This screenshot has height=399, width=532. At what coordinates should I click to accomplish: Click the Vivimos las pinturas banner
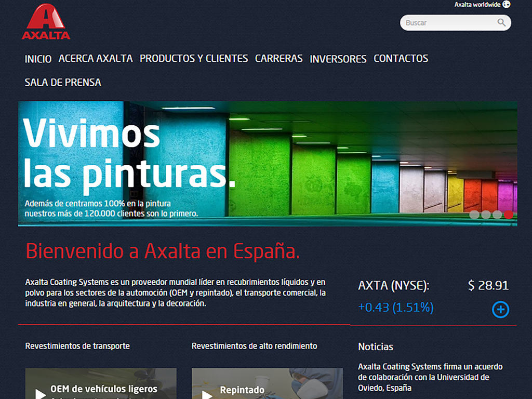point(268,164)
